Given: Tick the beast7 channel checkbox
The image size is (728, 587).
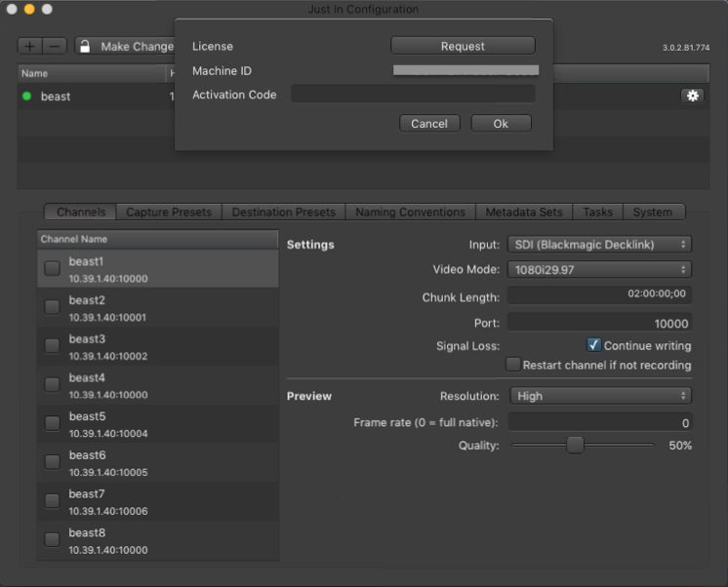Looking at the screenshot, I should (x=52, y=500).
